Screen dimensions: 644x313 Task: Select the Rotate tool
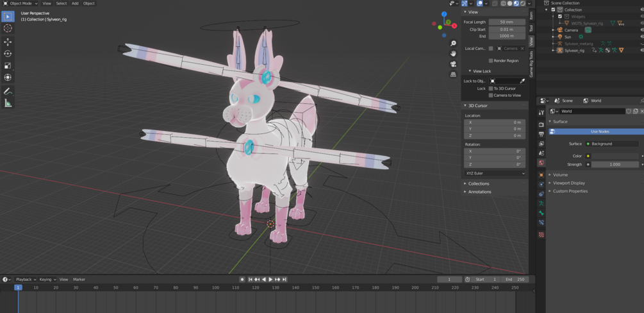pos(8,53)
